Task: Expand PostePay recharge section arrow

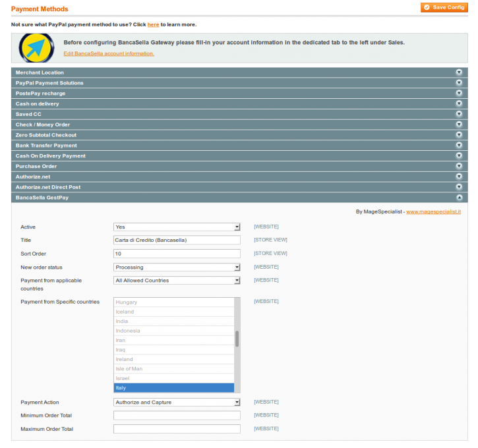Action: [x=459, y=93]
